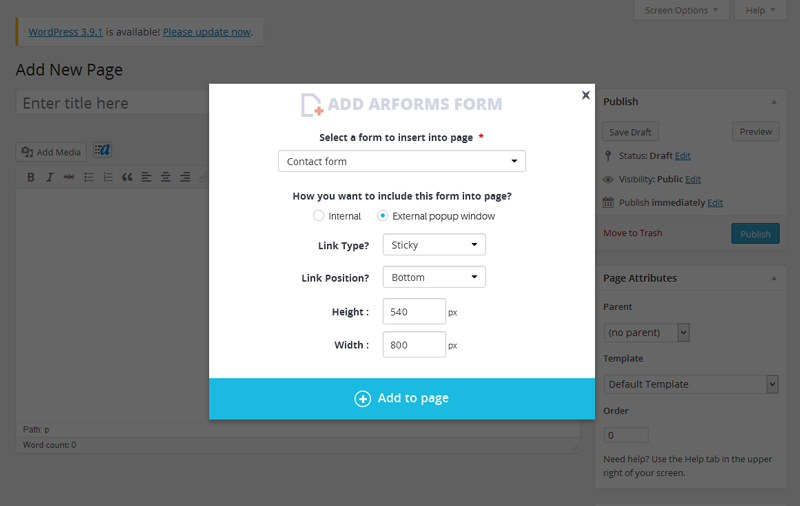Expand the Help tab
Image resolution: width=800 pixels, height=506 pixels.
[x=760, y=10]
